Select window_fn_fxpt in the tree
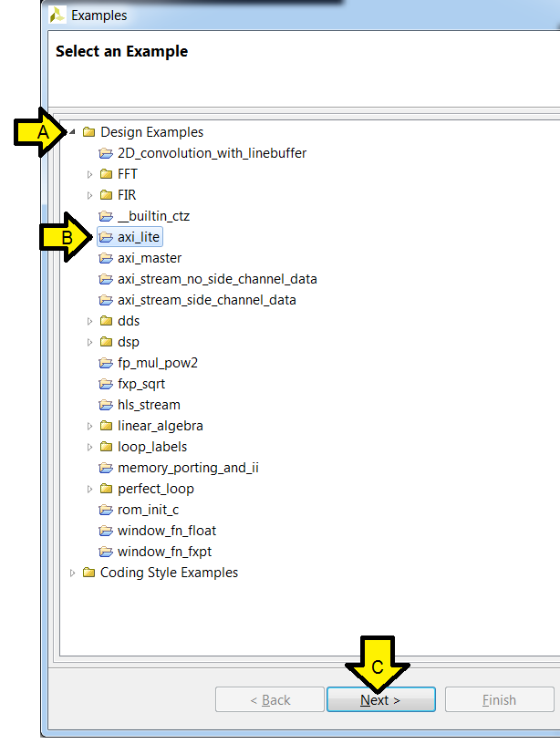This screenshot has height=744, width=560. 164,552
